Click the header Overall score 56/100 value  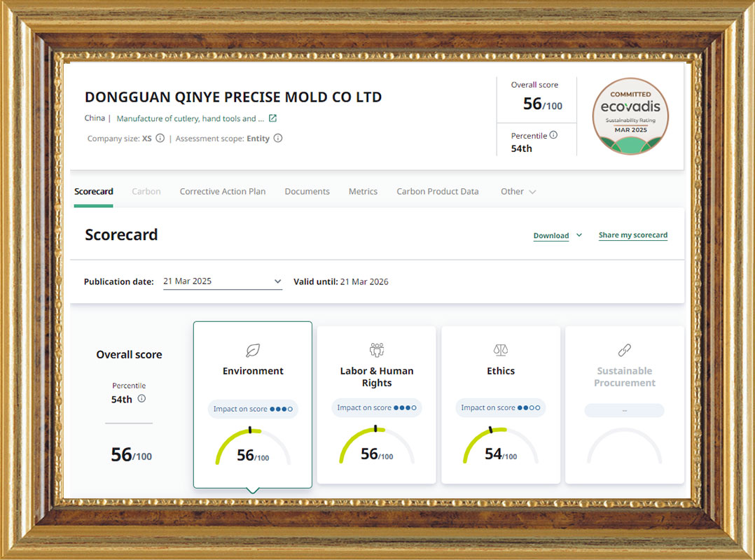[x=543, y=104]
